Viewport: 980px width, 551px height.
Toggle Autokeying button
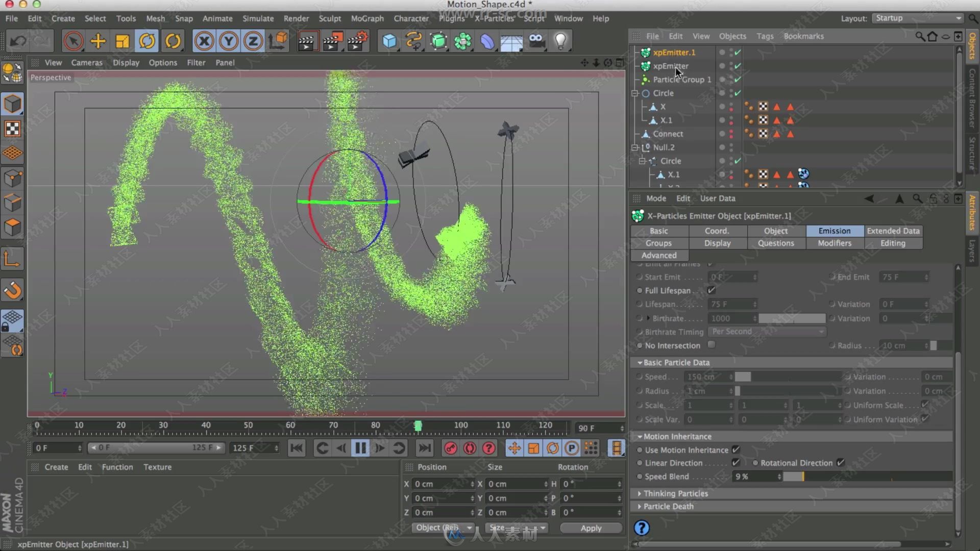[470, 448]
